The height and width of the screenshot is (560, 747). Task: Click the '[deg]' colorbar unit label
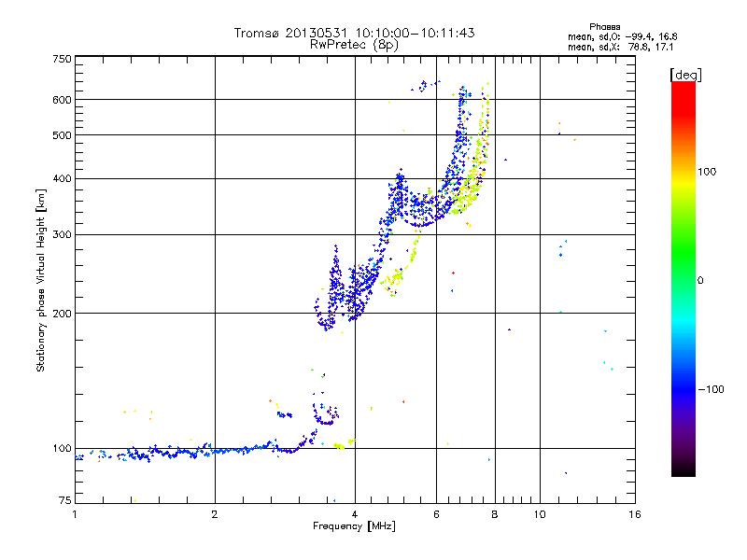pyautogui.click(x=685, y=75)
